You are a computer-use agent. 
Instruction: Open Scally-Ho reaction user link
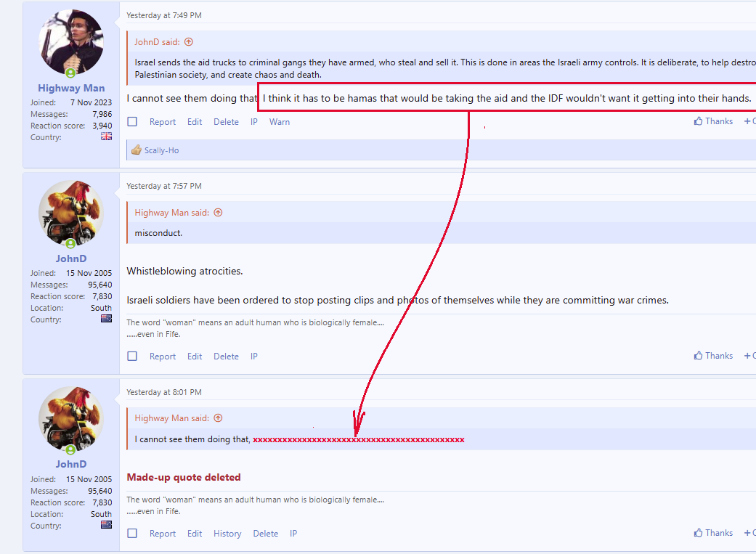coord(161,150)
